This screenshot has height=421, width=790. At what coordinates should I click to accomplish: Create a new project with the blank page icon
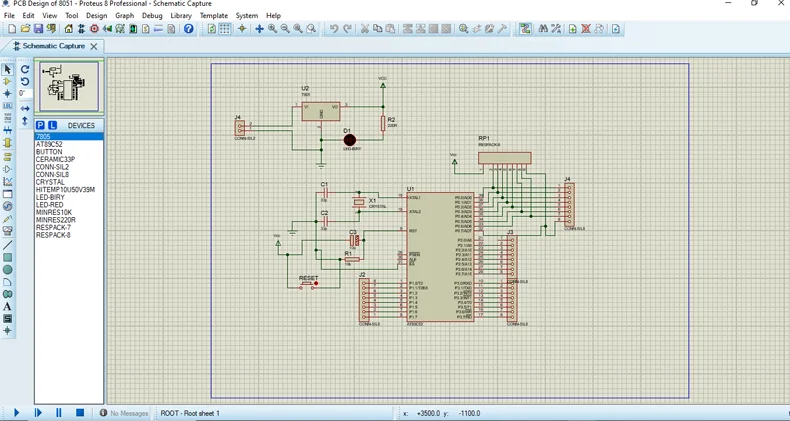pos(13,29)
